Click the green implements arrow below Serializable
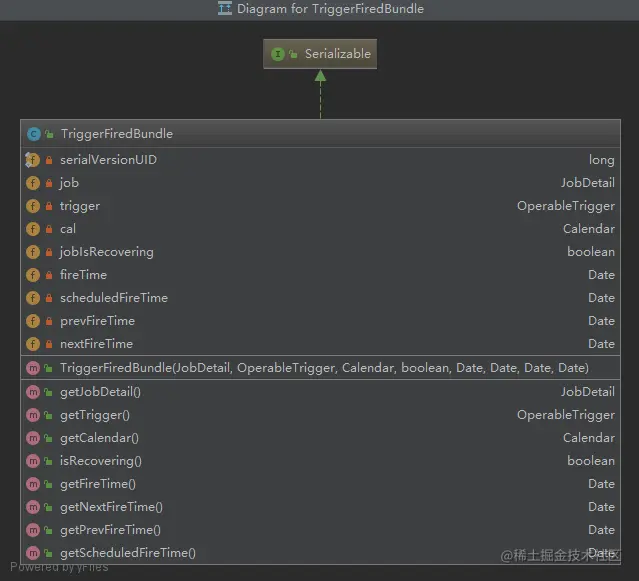 pyautogui.click(x=320, y=94)
